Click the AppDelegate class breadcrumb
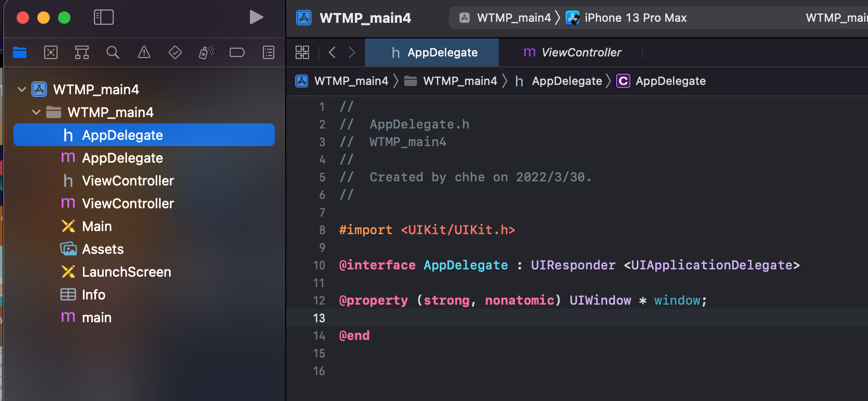868x401 pixels. pos(661,81)
